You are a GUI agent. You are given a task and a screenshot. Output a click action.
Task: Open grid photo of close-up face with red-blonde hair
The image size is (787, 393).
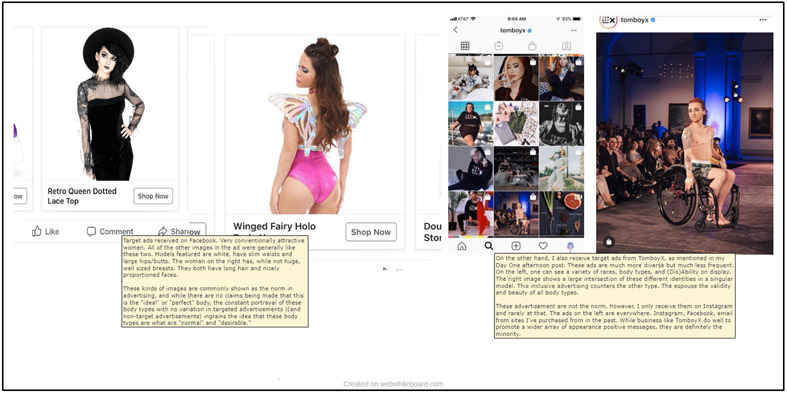pyautogui.click(x=516, y=78)
